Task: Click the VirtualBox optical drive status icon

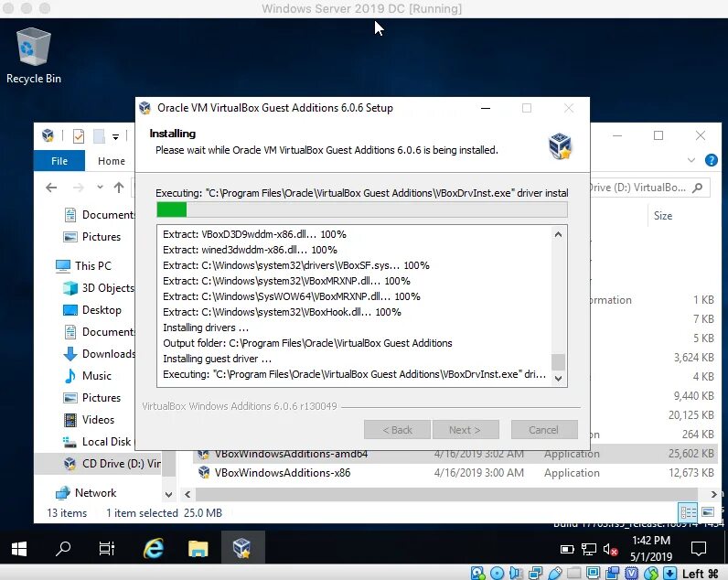Action: coord(497,574)
